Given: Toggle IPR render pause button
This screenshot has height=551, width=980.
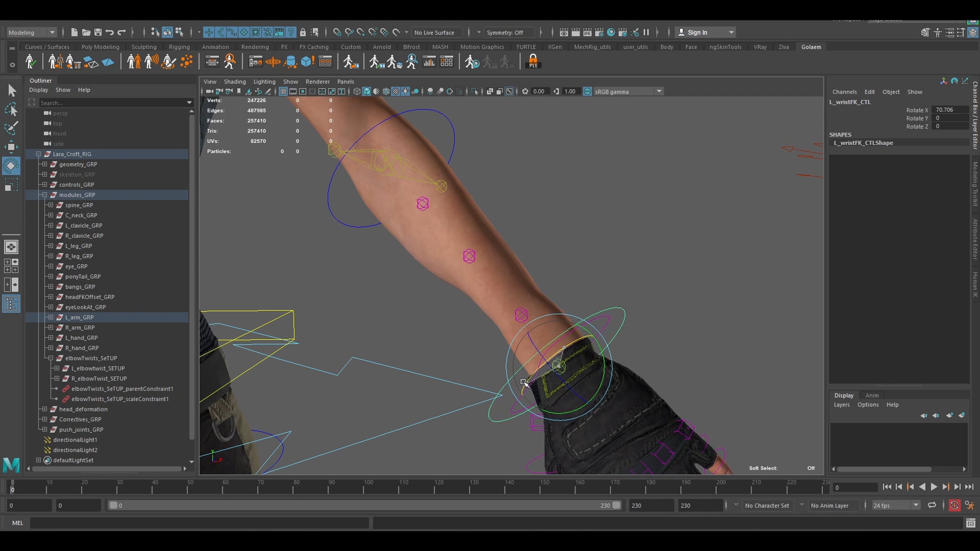Looking at the screenshot, I should click(x=646, y=32).
